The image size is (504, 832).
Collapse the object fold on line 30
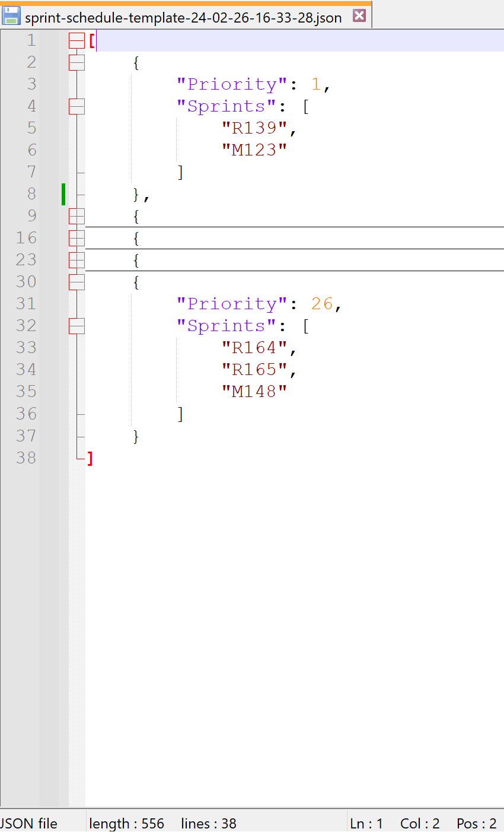(77, 282)
